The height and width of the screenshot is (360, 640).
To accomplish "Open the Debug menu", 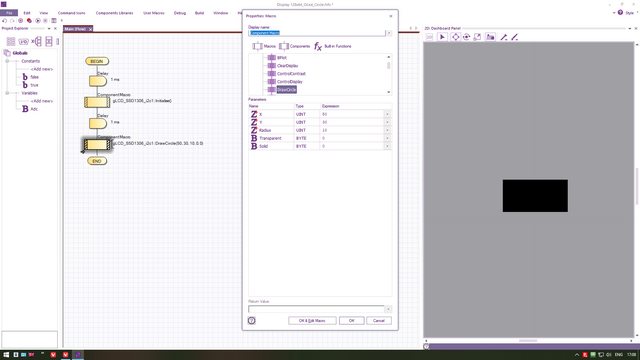I will pyautogui.click(x=180, y=13).
